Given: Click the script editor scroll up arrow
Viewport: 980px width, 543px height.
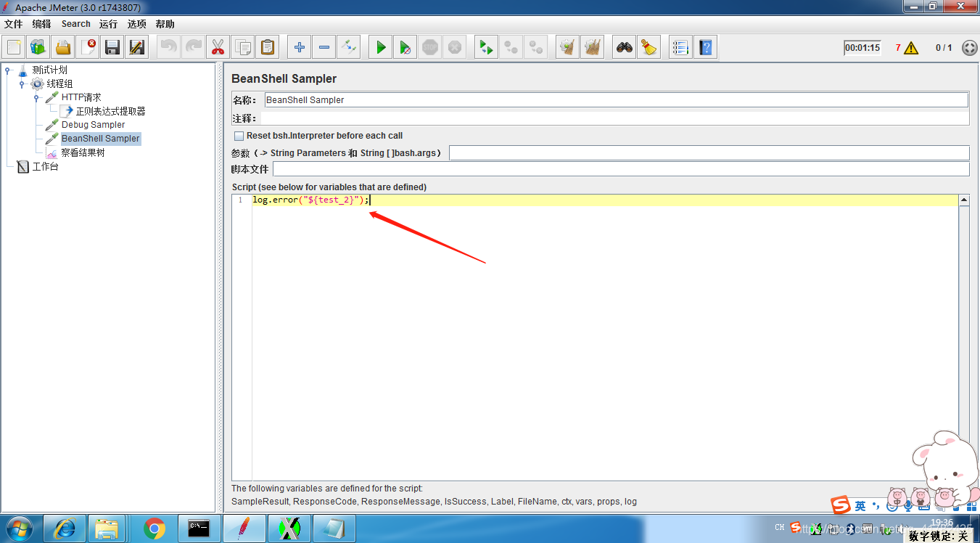Looking at the screenshot, I should click(964, 200).
